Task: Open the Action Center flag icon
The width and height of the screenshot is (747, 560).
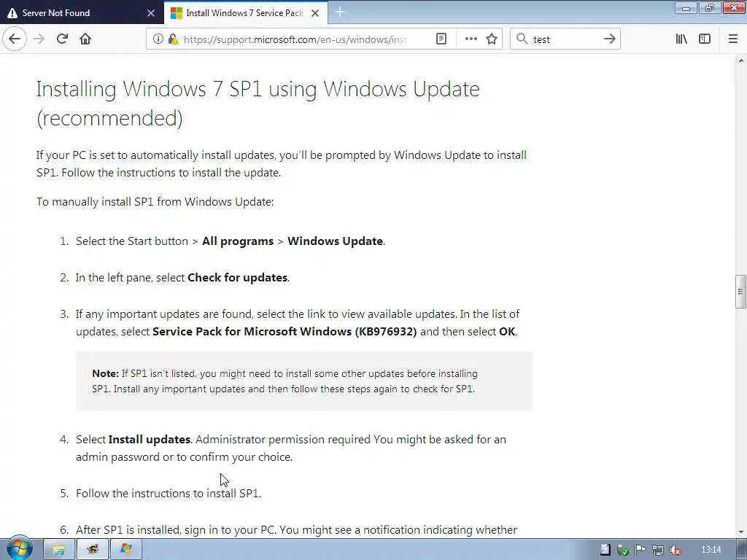Action: (640, 550)
